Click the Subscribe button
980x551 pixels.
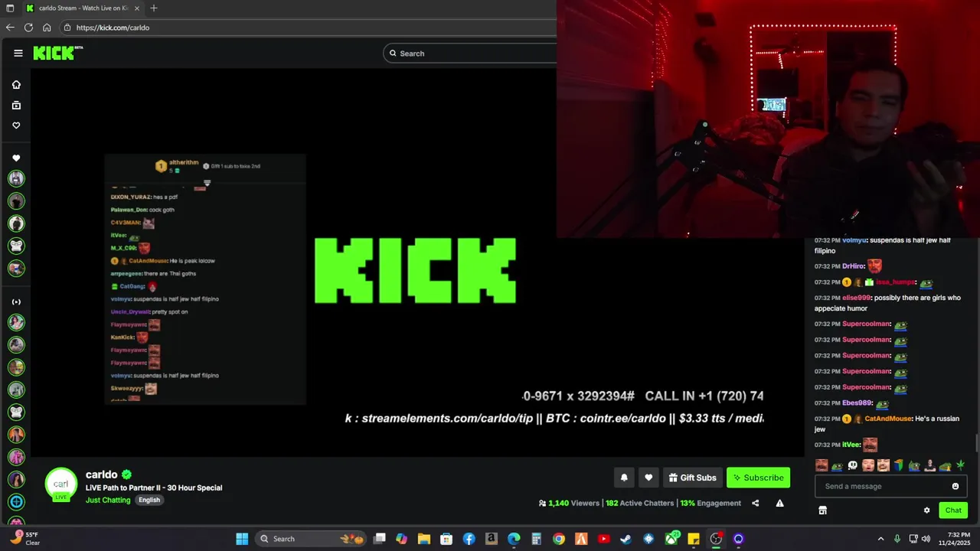758,478
